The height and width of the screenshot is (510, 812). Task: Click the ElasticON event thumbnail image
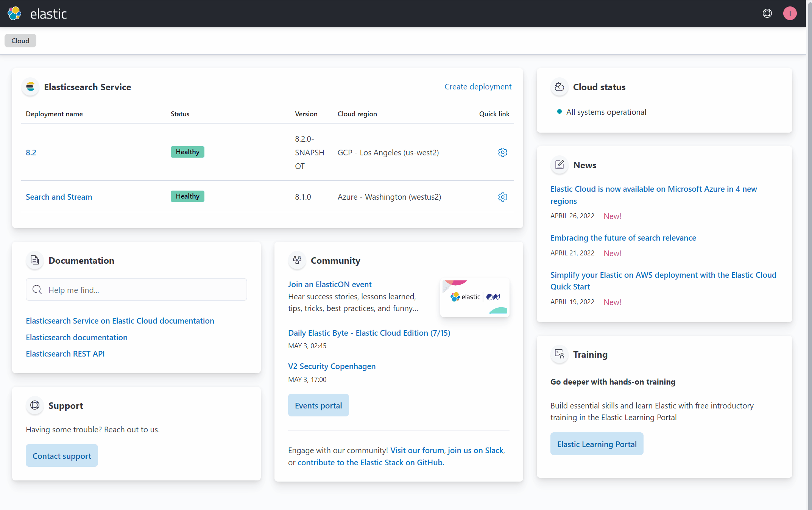475,297
